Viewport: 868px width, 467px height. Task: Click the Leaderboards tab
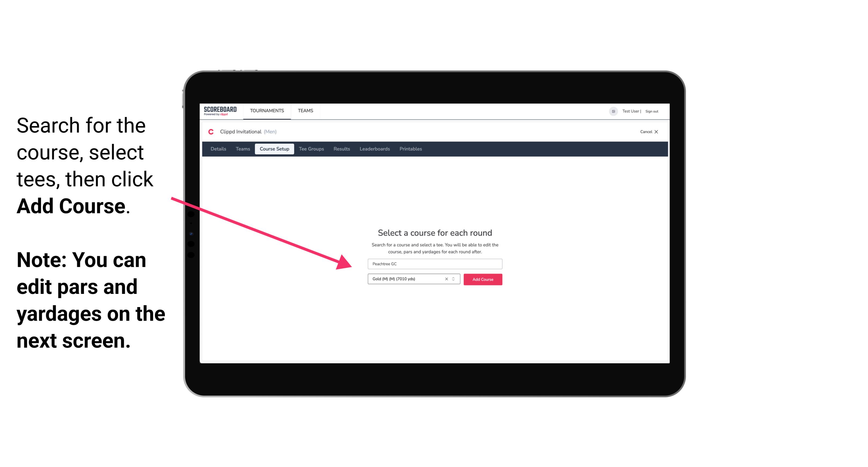click(x=374, y=149)
